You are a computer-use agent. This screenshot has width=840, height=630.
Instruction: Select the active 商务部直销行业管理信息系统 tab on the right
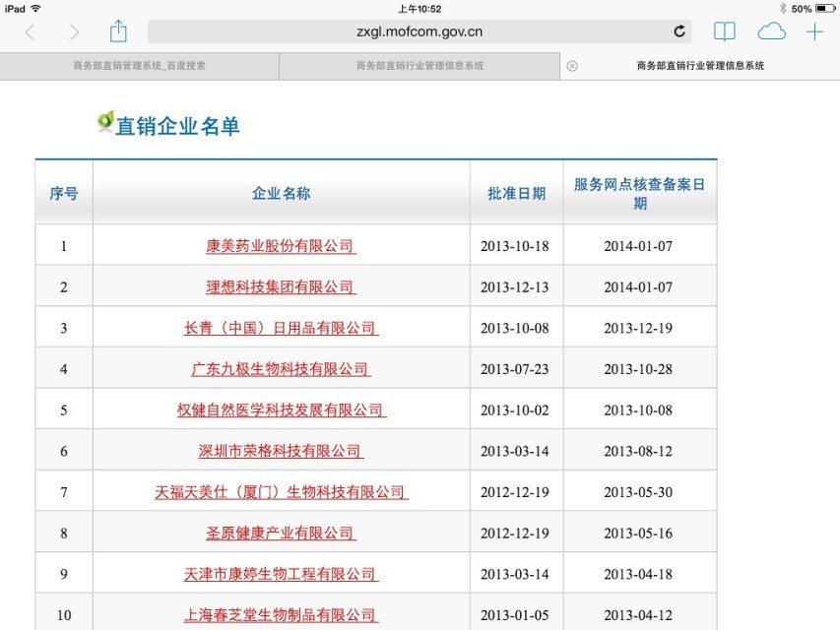[700, 66]
